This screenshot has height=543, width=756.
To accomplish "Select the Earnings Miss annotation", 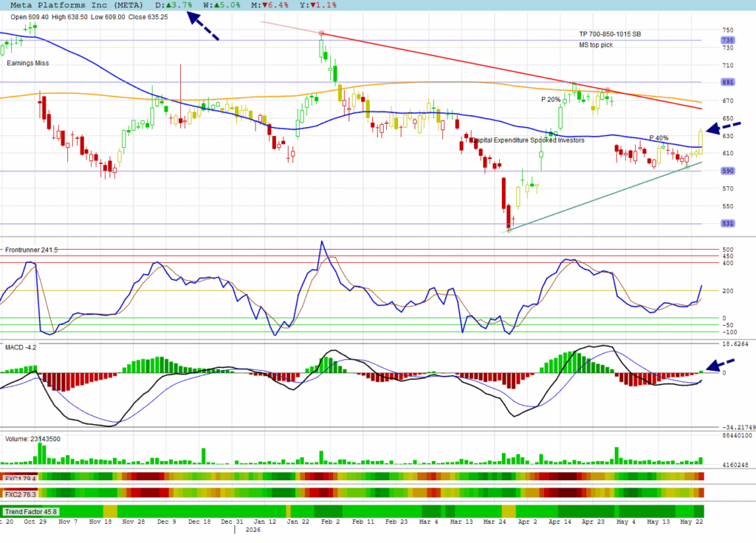I will coord(27,64).
